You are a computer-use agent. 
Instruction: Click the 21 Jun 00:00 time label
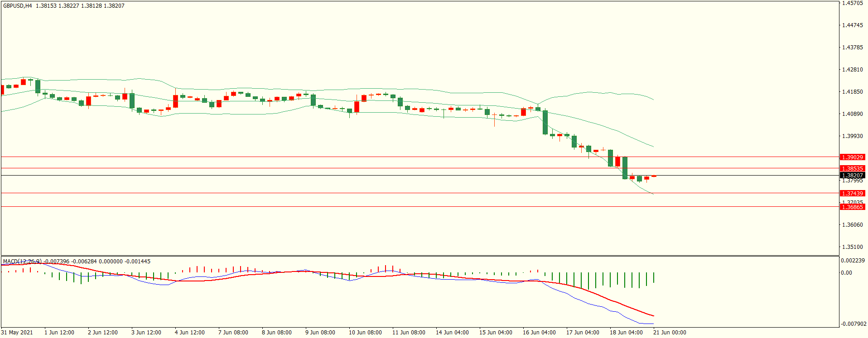[670, 333]
